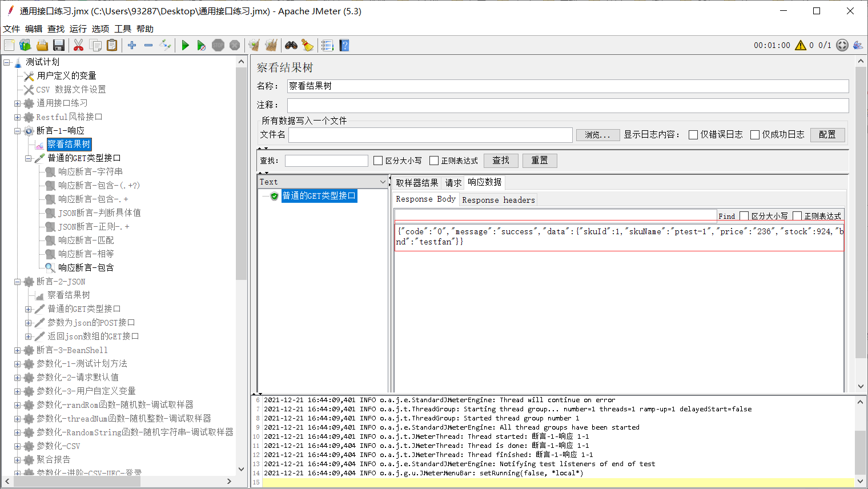Open Help with question mark icon
This screenshot has width=868, height=489.
coord(344,45)
